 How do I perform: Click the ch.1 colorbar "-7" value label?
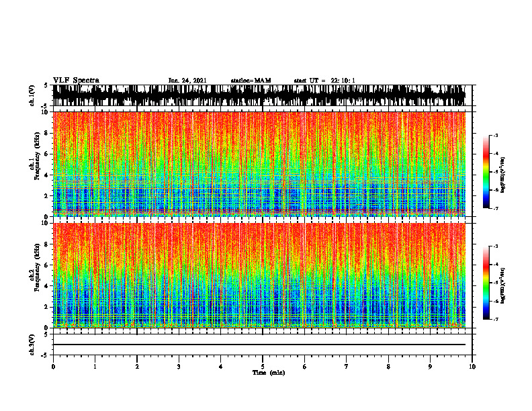(x=495, y=208)
